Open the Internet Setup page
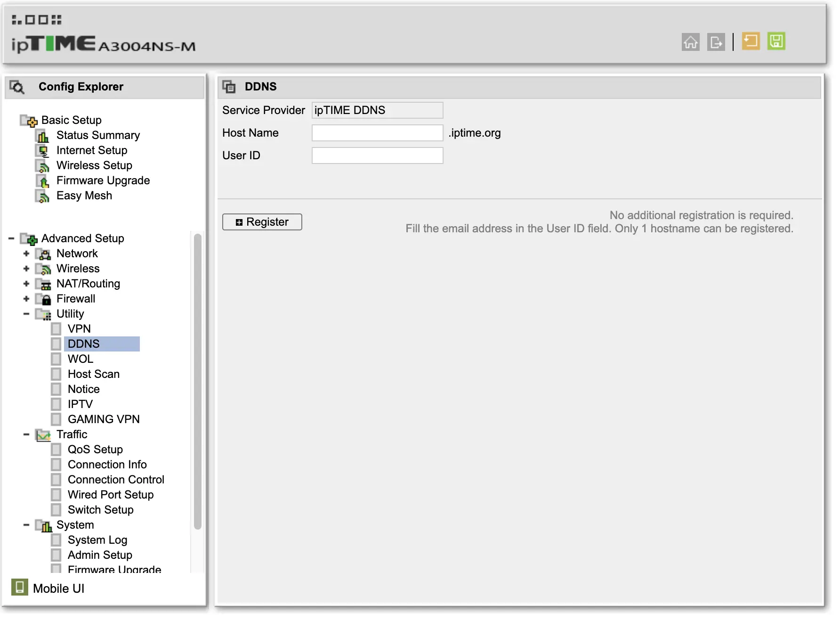The image size is (840, 621). 92,151
